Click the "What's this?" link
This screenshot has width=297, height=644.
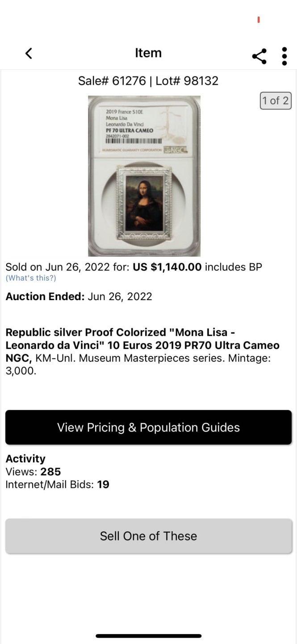(31, 278)
